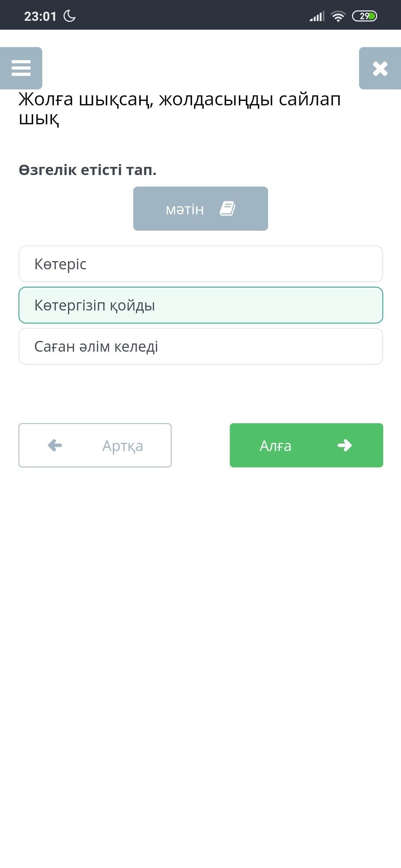The height and width of the screenshot is (868, 401).
Task: Tap the left arrow icon on Артқа
Action: click(55, 445)
